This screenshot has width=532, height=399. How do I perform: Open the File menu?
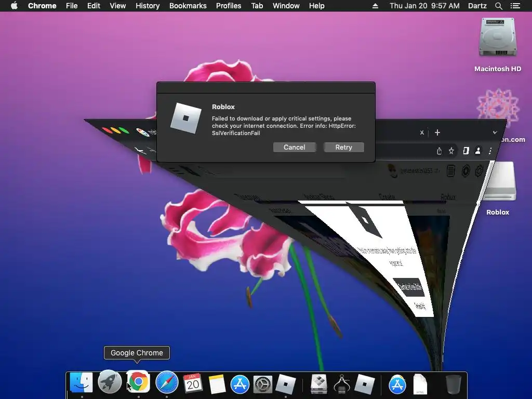[72, 6]
